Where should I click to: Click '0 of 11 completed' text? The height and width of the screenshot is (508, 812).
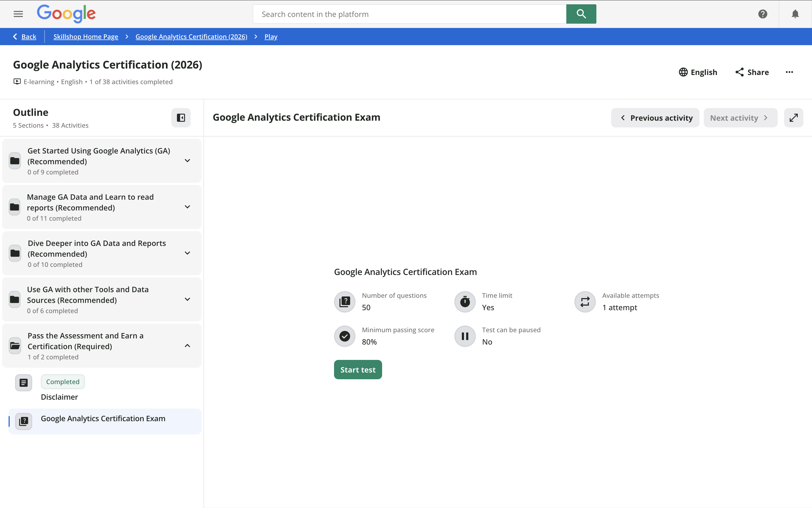point(54,218)
